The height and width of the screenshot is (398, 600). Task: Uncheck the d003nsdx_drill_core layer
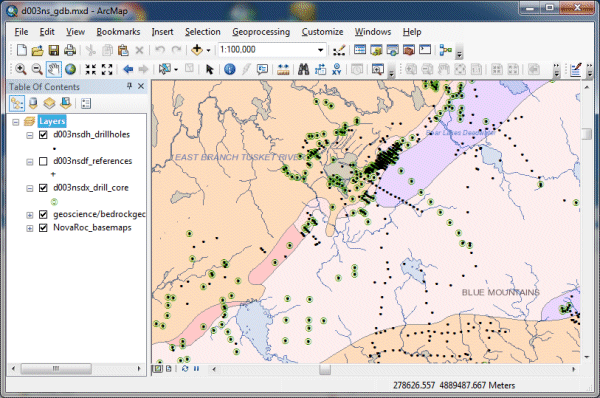(x=43, y=188)
